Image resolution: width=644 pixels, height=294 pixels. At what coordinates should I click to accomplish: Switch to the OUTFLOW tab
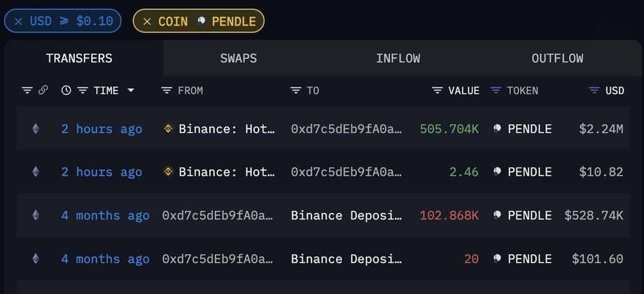coord(557,58)
